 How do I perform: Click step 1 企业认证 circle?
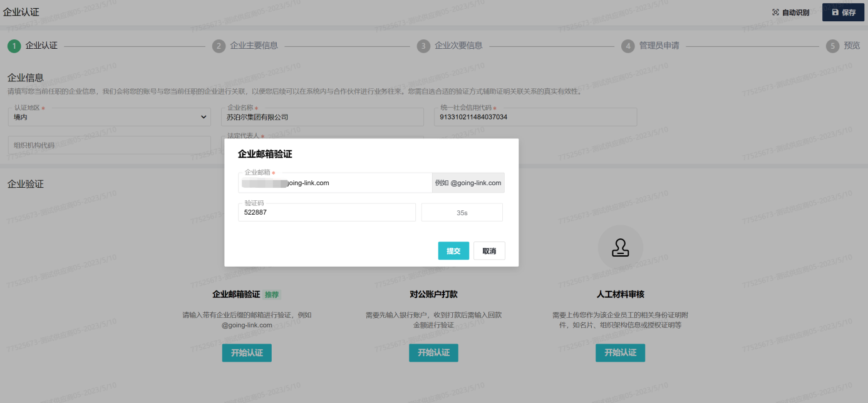pos(14,46)
